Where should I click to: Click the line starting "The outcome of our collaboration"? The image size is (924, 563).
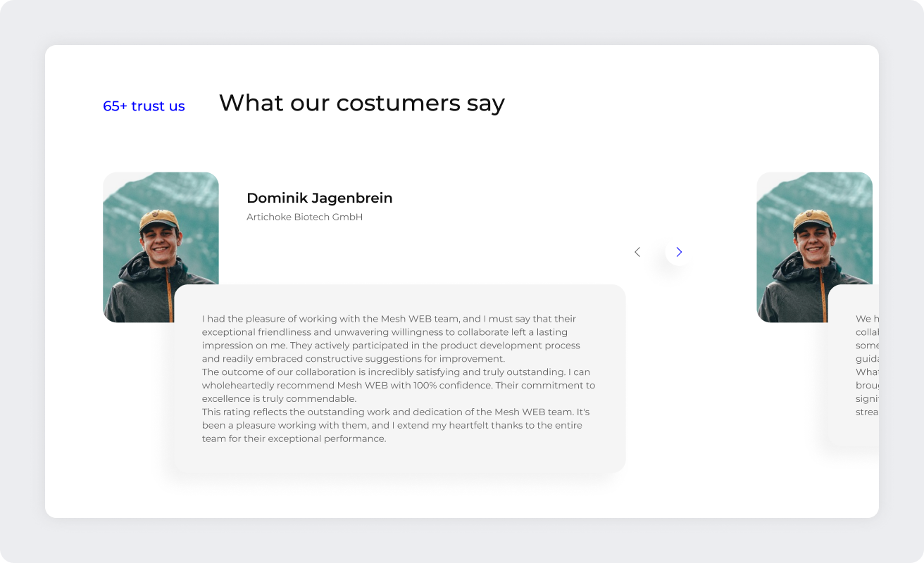pyautogui.click(x=396, y=372)
